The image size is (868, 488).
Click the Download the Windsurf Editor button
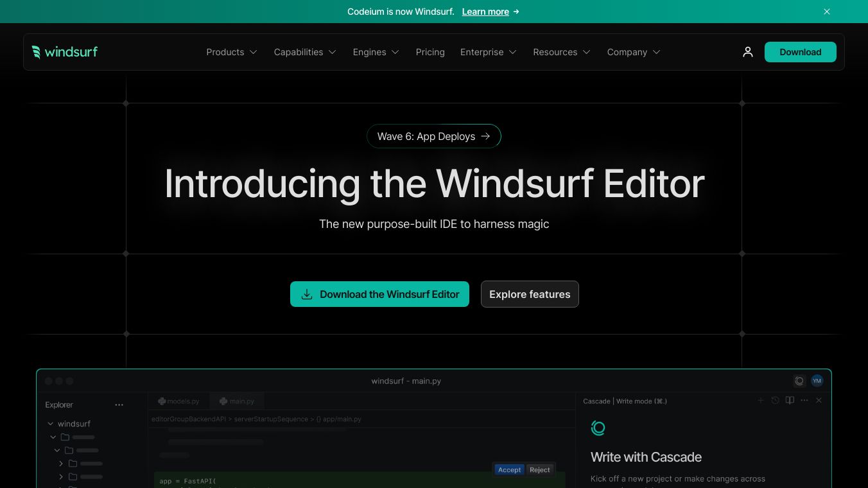click(379, 294)
